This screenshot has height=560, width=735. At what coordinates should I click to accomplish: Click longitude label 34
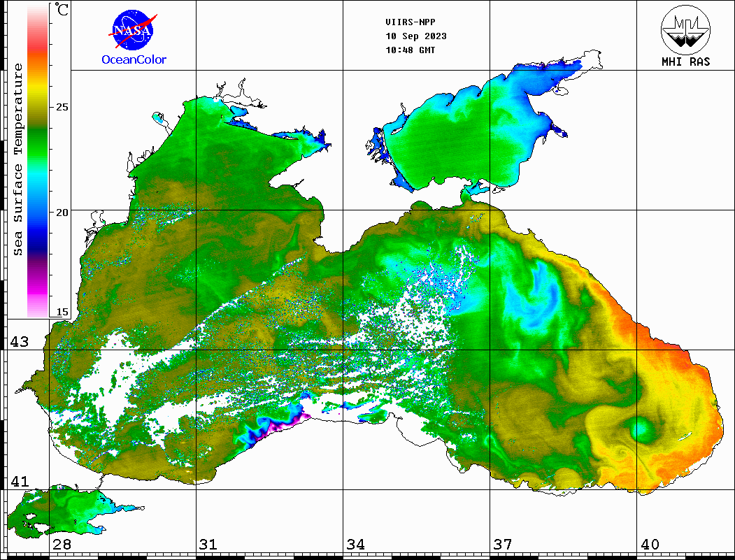tap(356, 544)
